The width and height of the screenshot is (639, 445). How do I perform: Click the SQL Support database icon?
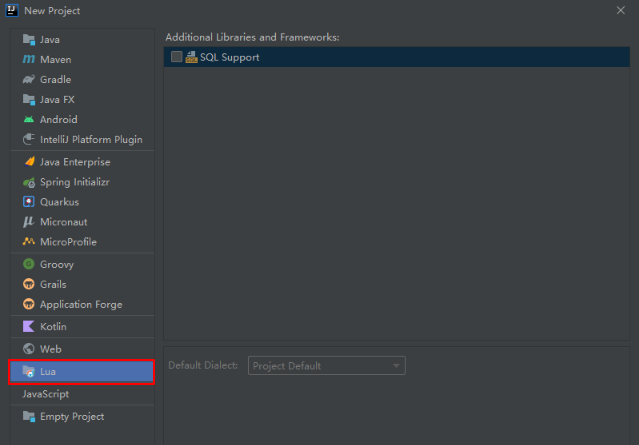pyautogui.click(x=191, y=57)
